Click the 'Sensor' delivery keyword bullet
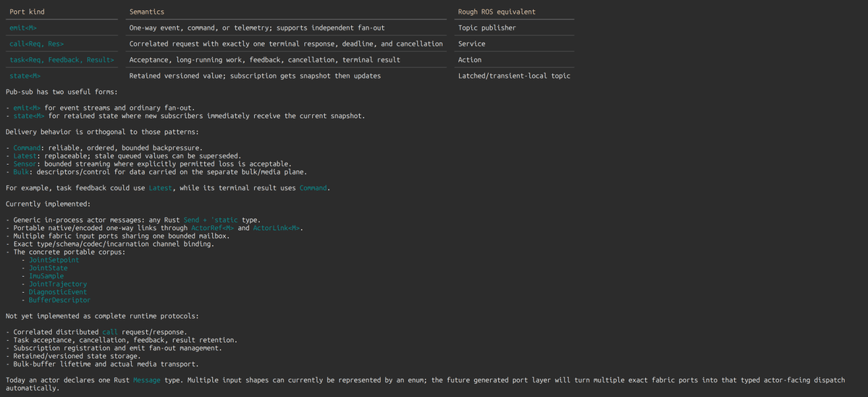 pyautogui.click(x=25, y=164)
